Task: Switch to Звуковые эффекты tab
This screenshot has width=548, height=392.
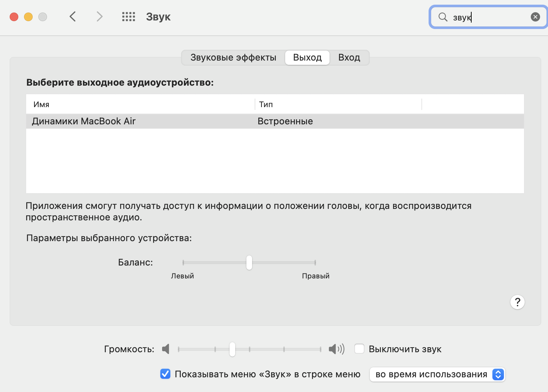Action: (x=233, y=57)
